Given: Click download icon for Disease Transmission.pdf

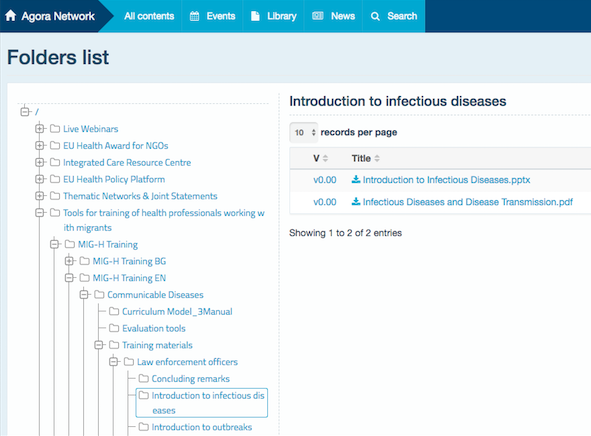Looking at the screenshot, I should pos(355,202).
